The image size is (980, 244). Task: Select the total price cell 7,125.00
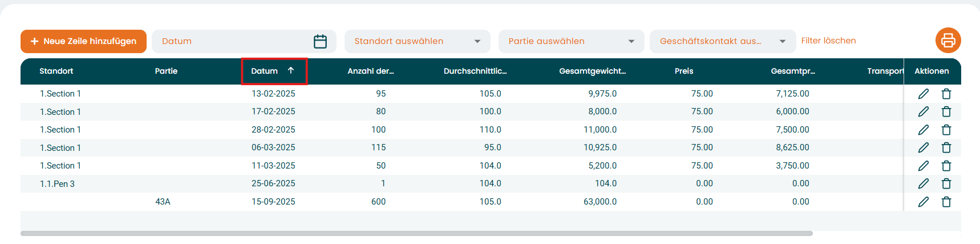pos(792,94)
